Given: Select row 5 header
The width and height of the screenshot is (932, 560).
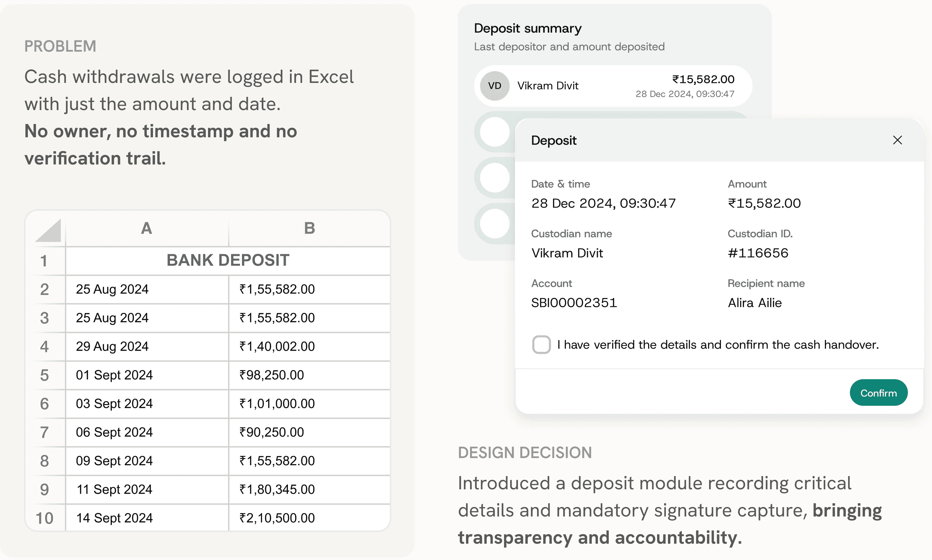Looking at the screenshot, I should [45, 375].
